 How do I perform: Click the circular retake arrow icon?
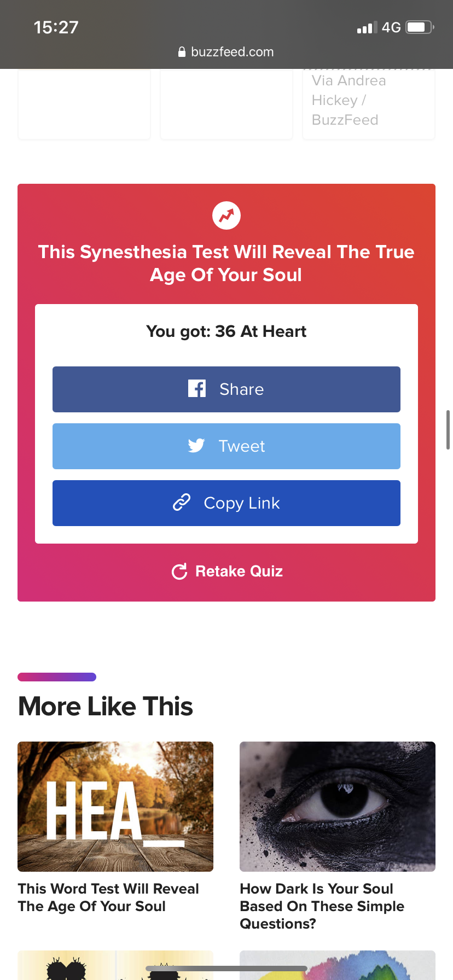click(179, 571)
